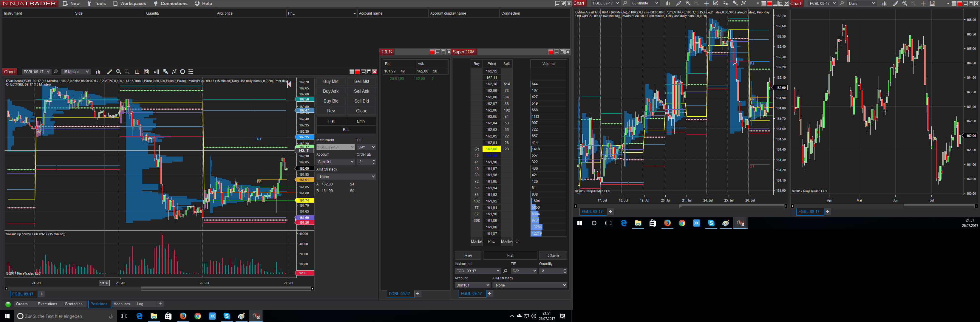Viewport: 980px width, 322px height.
Task: Open bar type selector in 15 Minute chart
Action: [x=98, y=72]
